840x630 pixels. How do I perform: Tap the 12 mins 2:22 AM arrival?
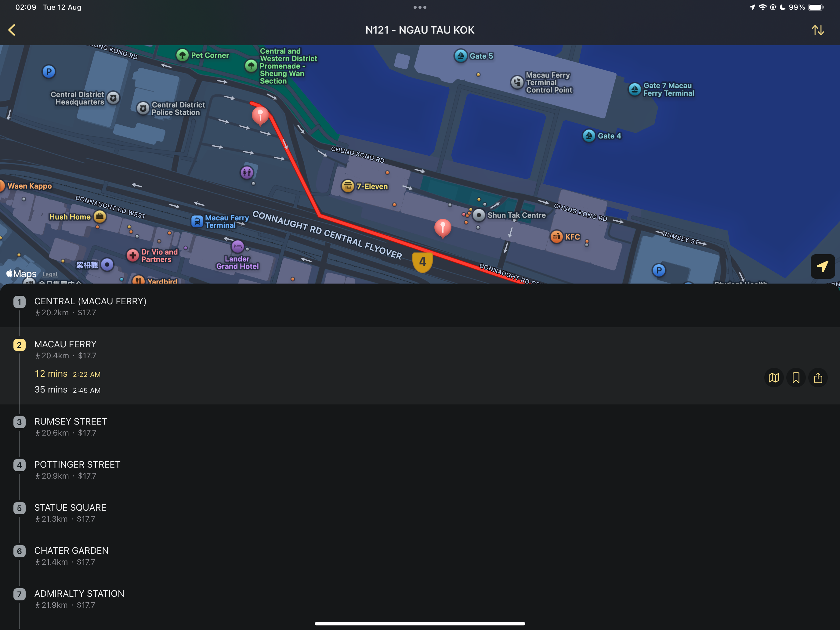click(67, 374)
